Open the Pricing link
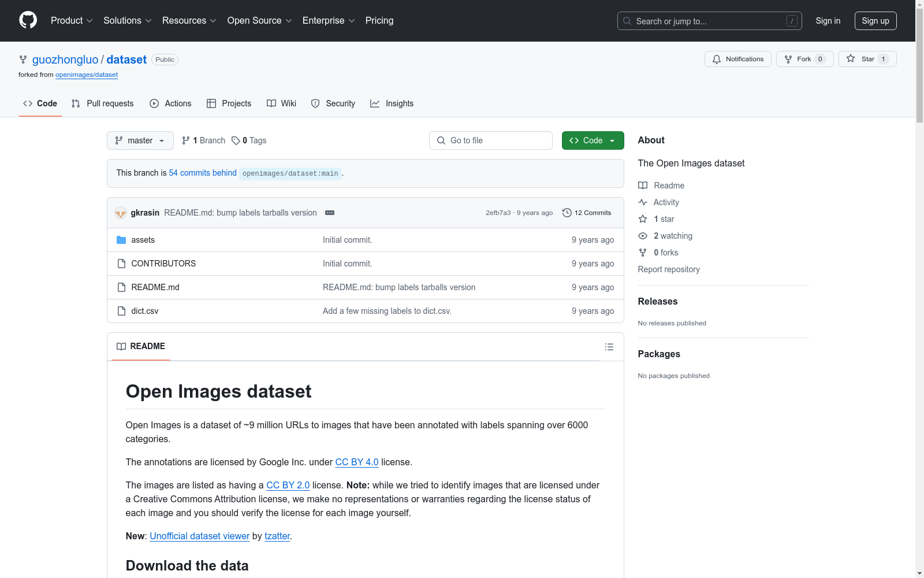Viewport: 924px width, 578px height. point(379,20)
